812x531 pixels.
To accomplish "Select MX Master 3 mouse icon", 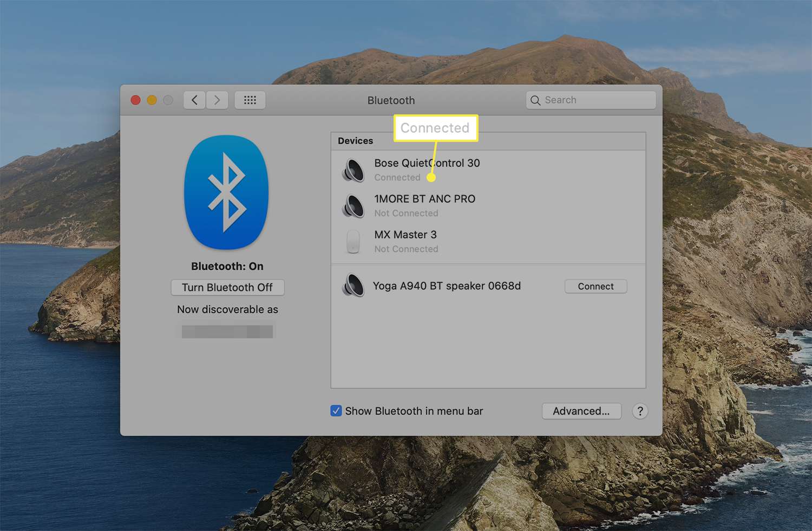I will (x=353, y=242).
